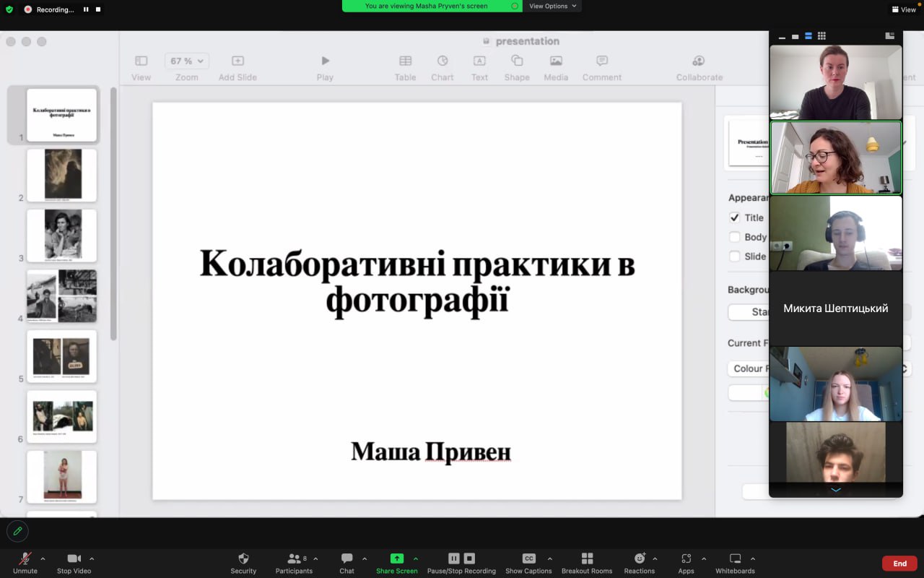Expand the arrow next to Participants
This screenshot has width=924, height=578.
315,558
